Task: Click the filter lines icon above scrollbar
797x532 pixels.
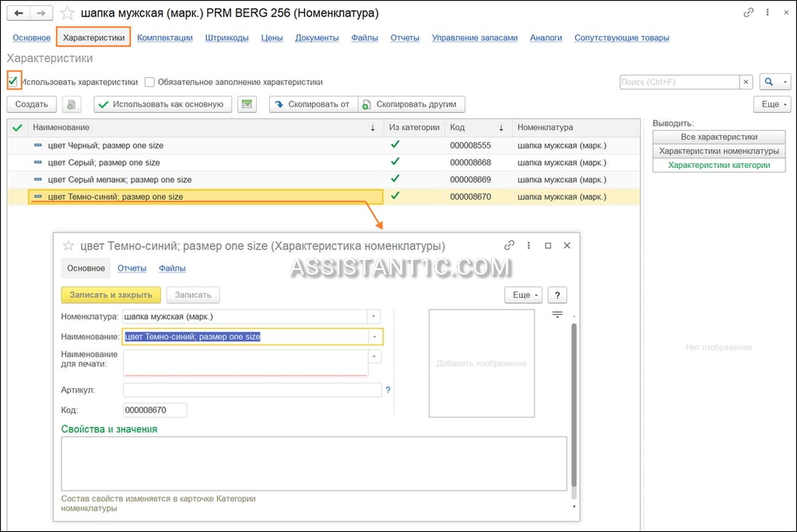Action: 557,314
